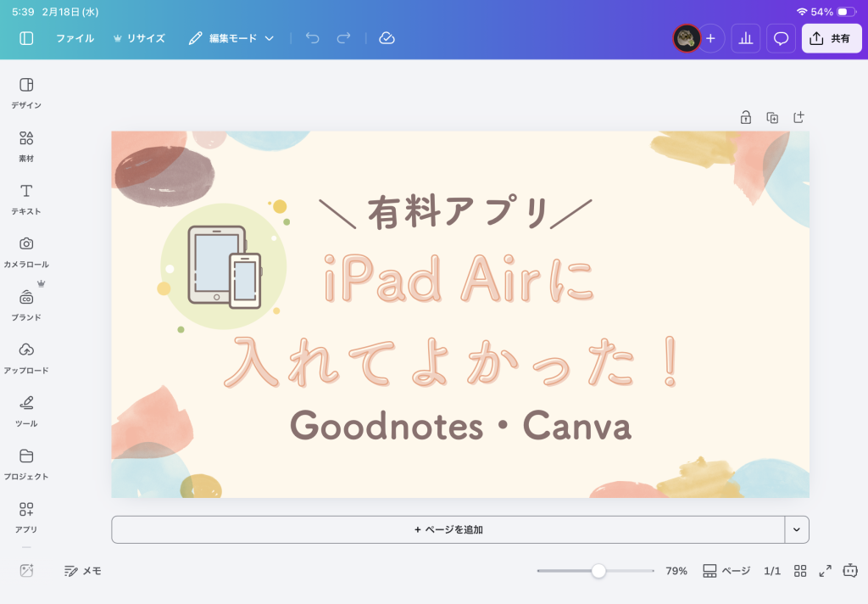Open the デザイン (Design) panel
The image size is (868, 604).
(26, 92)
